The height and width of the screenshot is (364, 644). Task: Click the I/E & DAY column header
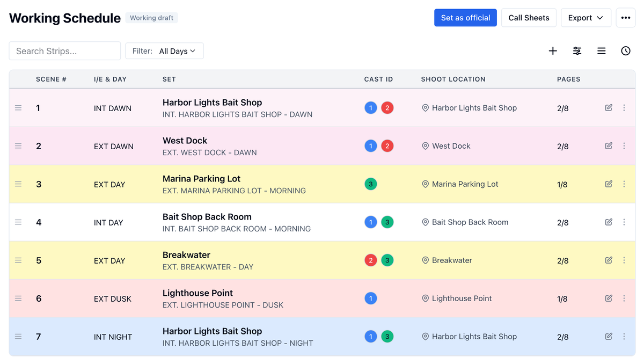tap(110, 79)
